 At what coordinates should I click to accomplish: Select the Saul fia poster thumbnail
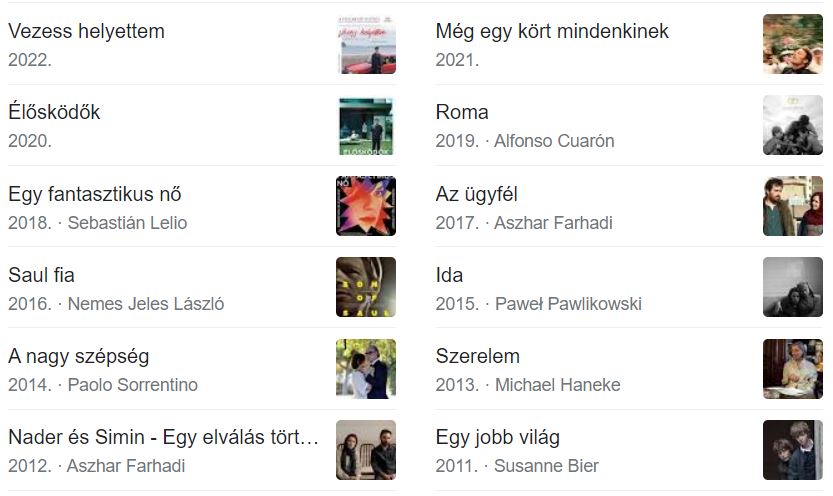click(x=366, y=287)
